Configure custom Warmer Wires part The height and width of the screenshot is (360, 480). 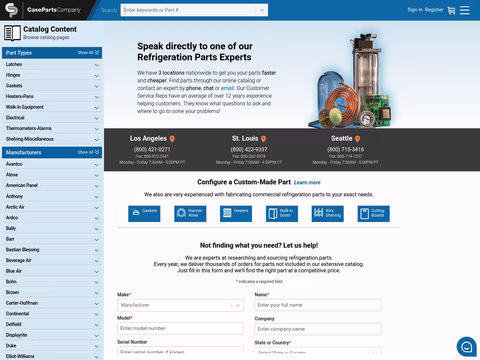(x=190, y=213)
